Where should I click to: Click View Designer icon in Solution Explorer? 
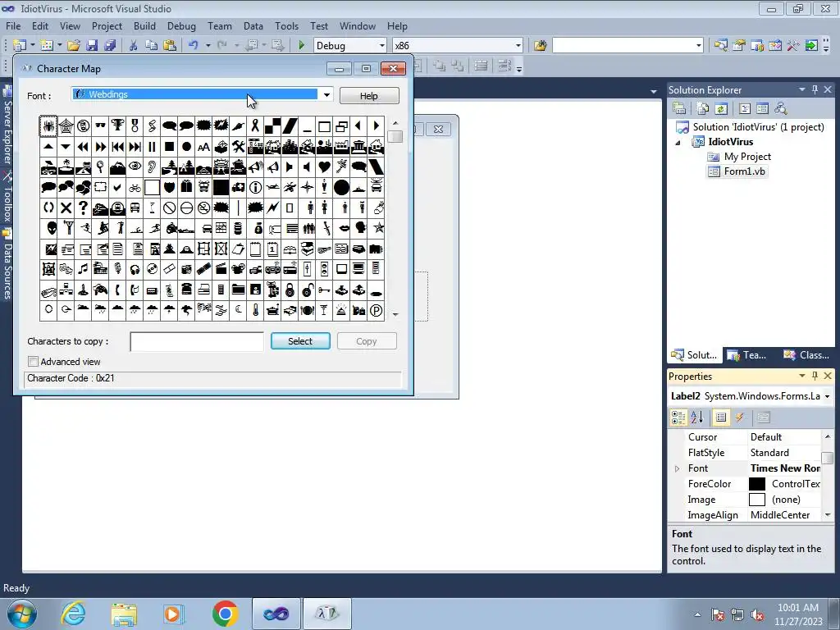coord(763,109)
